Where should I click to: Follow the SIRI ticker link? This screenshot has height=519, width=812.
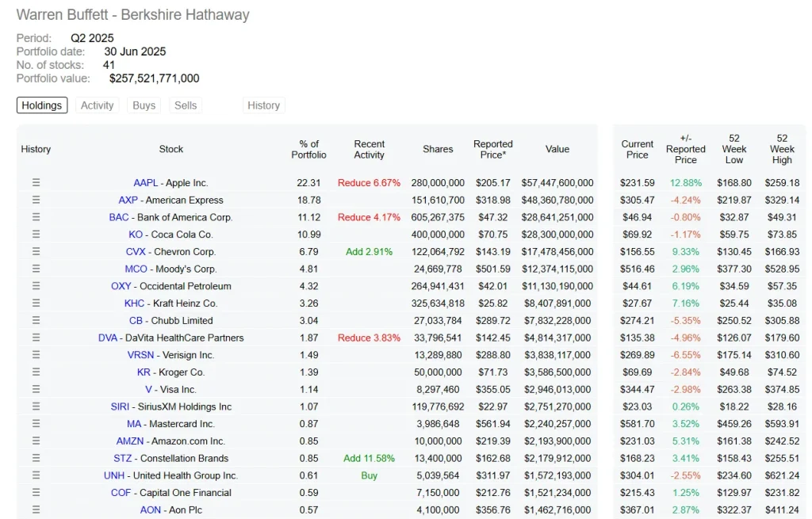click(120, 406)
